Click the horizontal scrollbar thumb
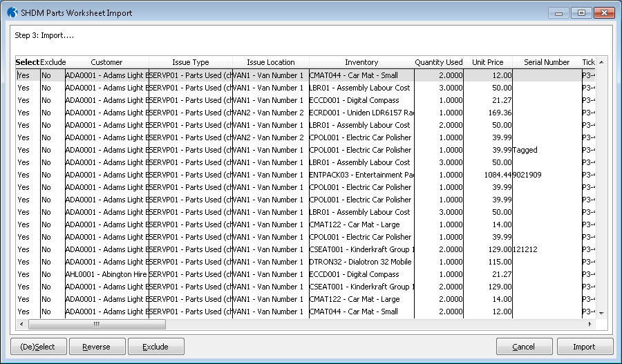Viewport: 622px width, 364px height. 97,325
